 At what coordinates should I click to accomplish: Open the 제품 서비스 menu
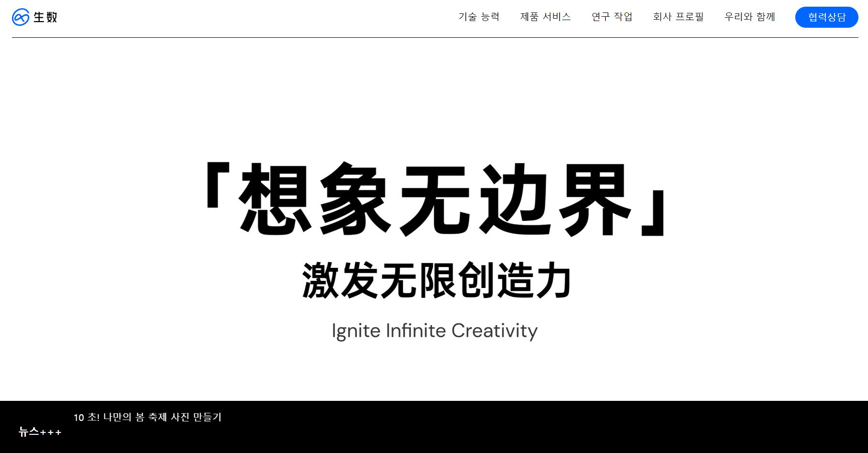pyautogui.click(x=545, y=17)
